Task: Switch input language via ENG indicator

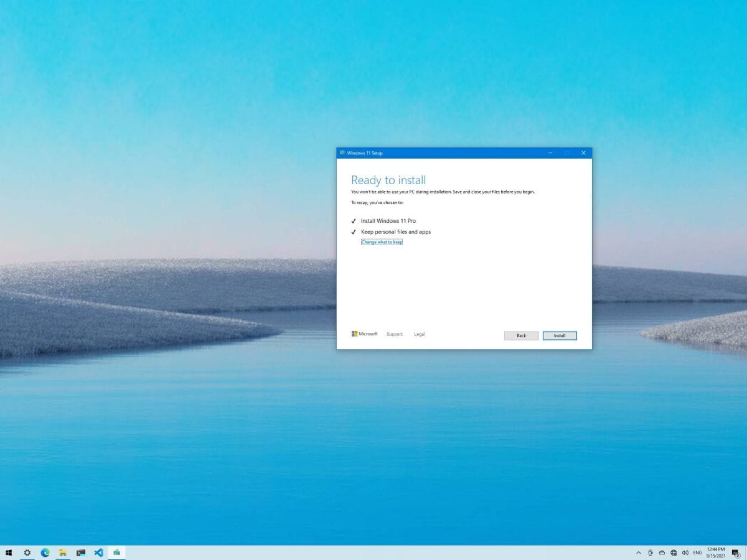Action: point(697,553)
